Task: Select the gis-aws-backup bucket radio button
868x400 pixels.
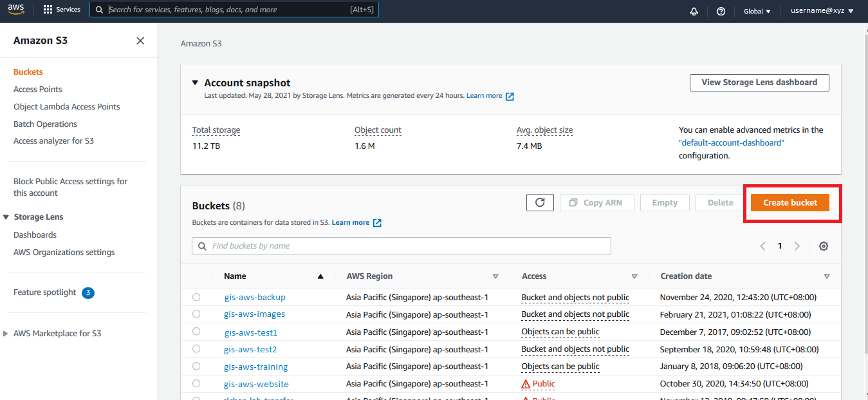Action: coord(196,297)
